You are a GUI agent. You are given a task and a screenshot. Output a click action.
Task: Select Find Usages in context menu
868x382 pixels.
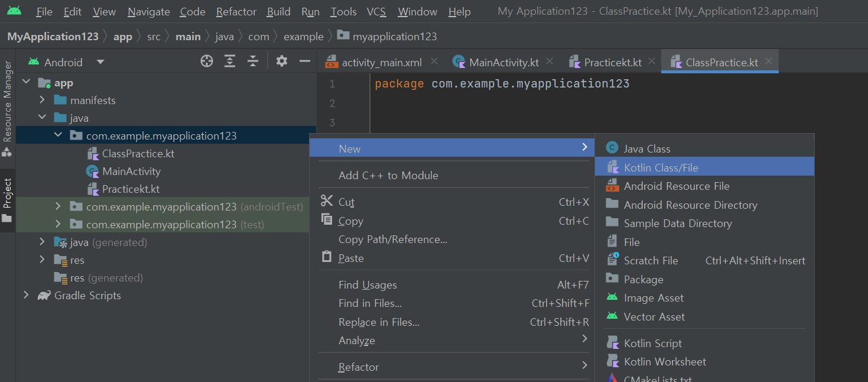point(452,284)
